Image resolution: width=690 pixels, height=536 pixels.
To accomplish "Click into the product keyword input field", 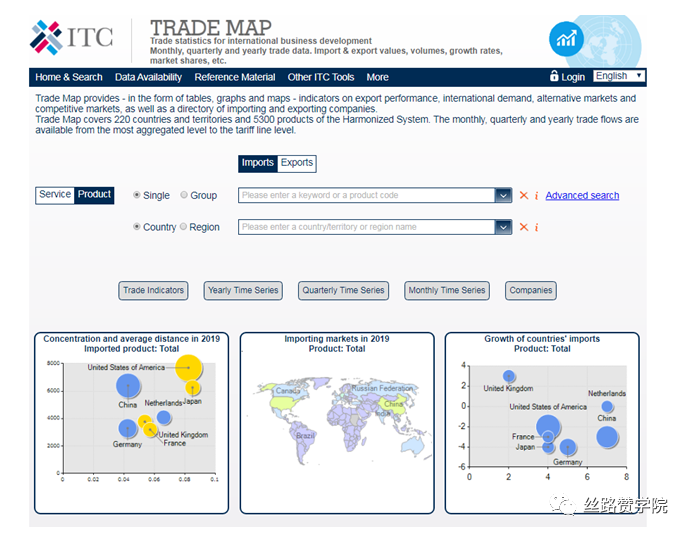I will click(367, 195).
